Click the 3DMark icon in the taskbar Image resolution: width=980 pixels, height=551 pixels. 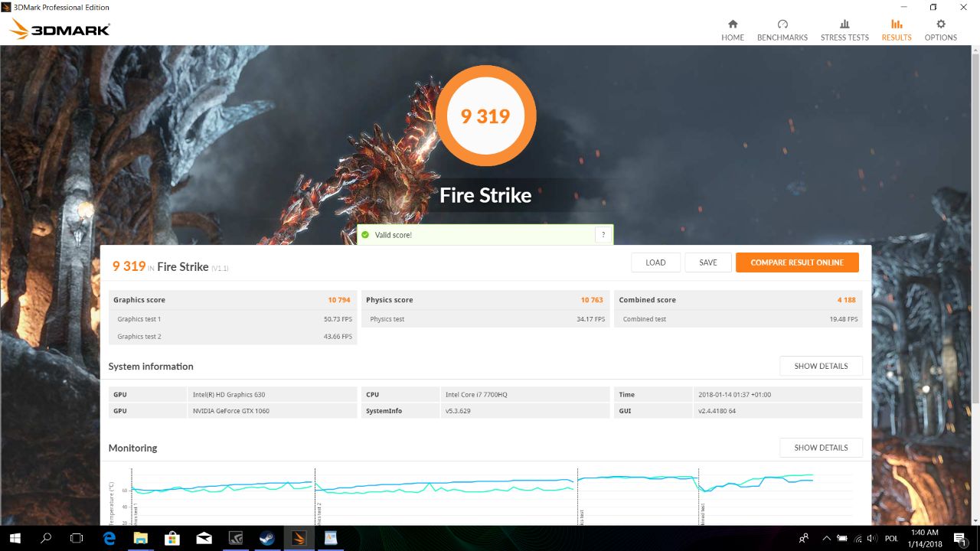tap(297, 538)
